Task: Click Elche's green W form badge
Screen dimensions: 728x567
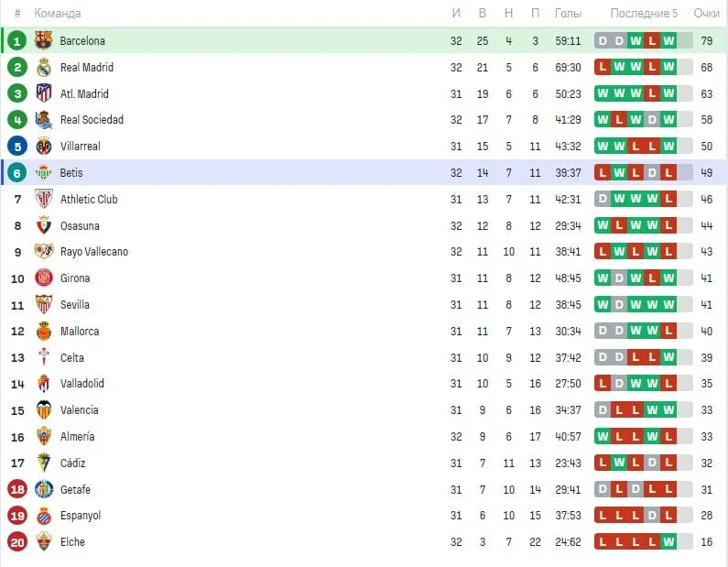Action: pos(668,542)
